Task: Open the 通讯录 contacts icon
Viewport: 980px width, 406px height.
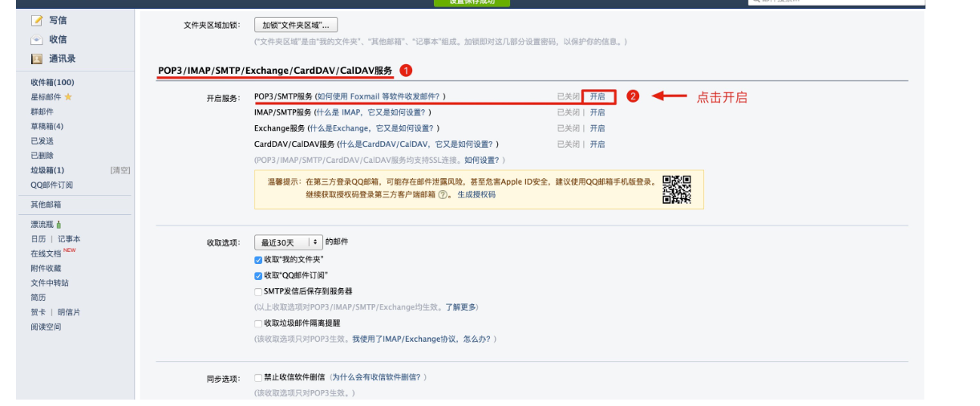Action: tap(37, 59)
